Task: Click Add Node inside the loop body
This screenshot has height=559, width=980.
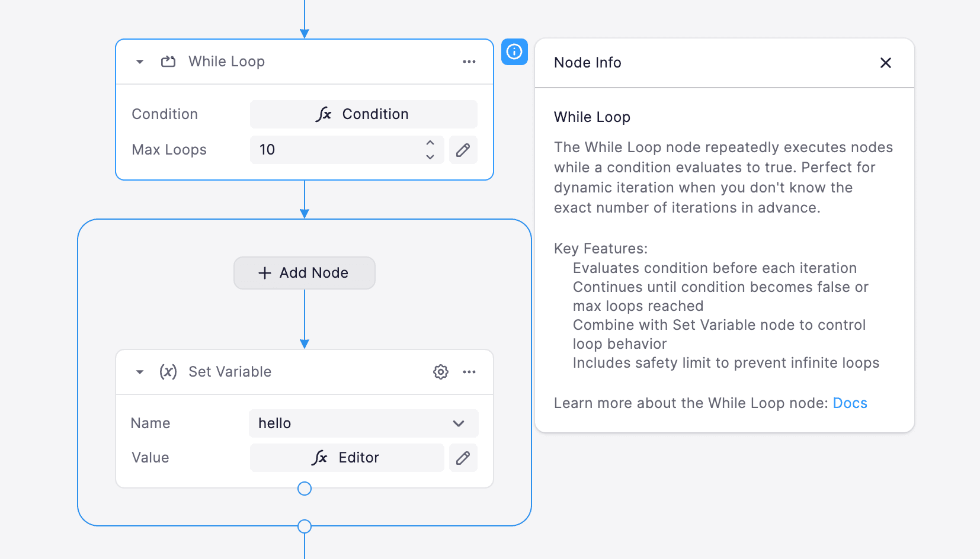Action: pos(304,272)
